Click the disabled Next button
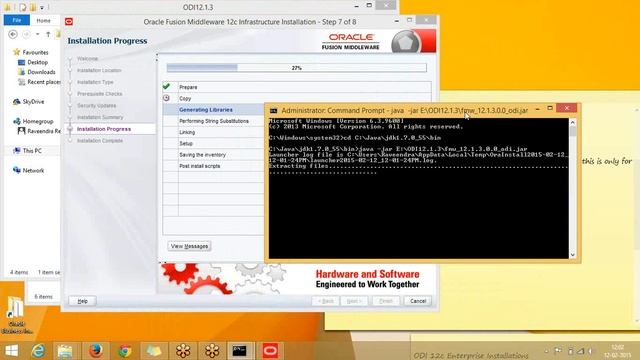Viewport: 640px width, 360px height. [354, 301]
